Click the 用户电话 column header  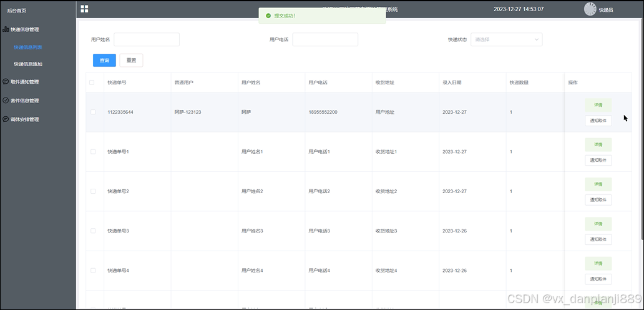tap(318, 82)
